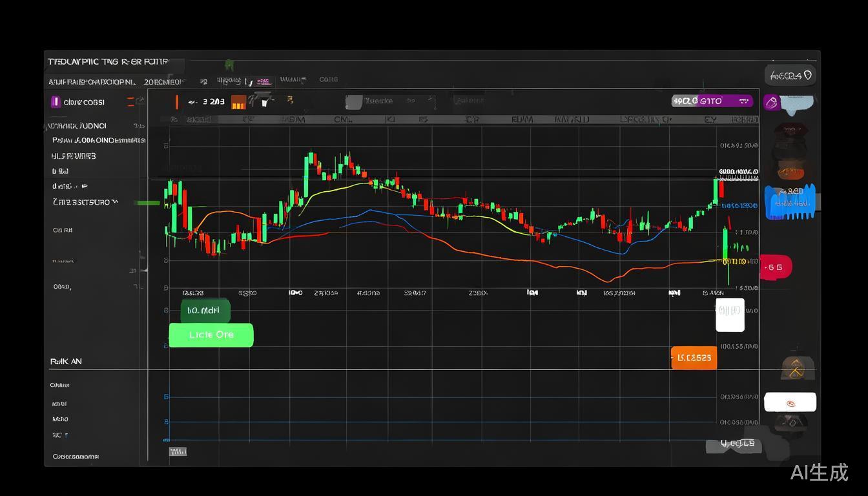Open the top-right rounded dropdown with pin icon
868x496 pixels.
(790, 76)
